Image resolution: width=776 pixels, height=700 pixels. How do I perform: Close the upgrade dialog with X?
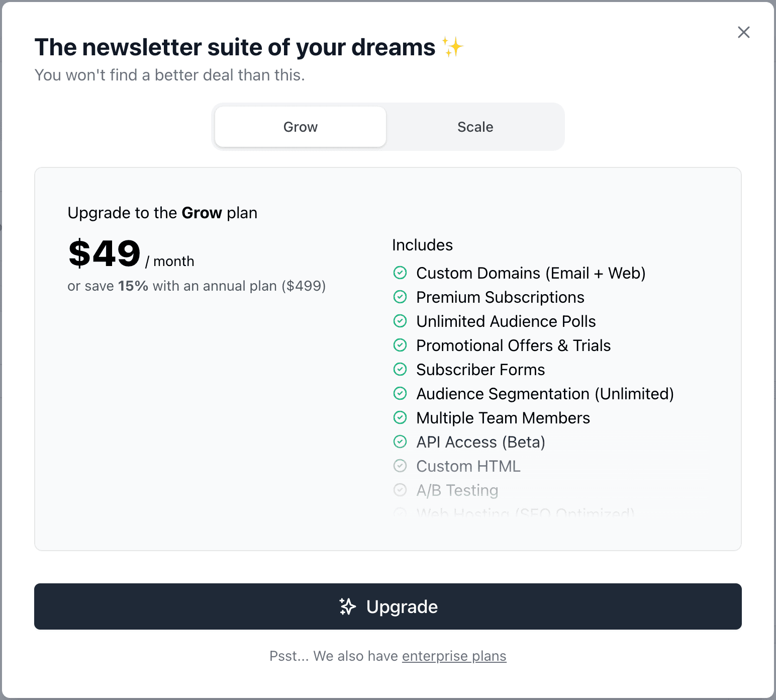click(x=743, y=32)
